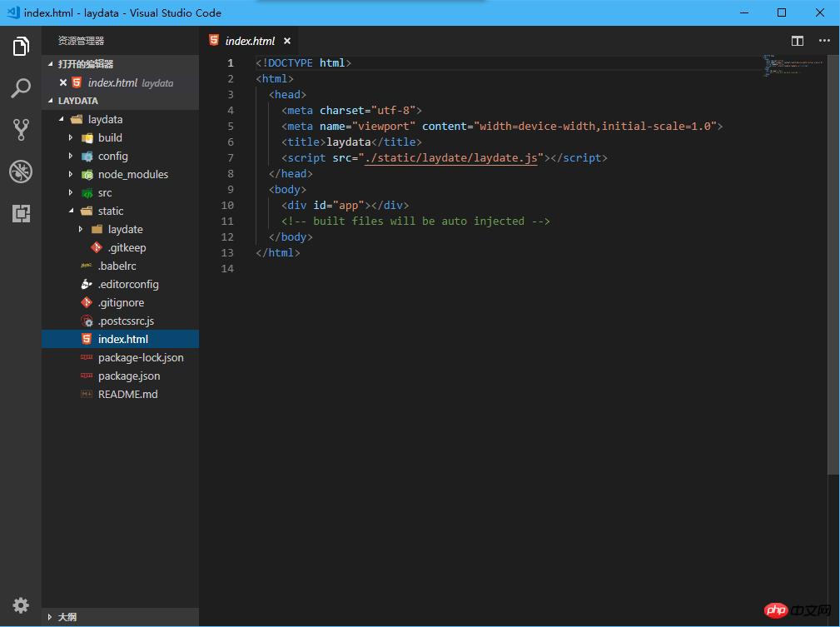Open the Explorer icon in activity bar

click(x=21, y=47)
